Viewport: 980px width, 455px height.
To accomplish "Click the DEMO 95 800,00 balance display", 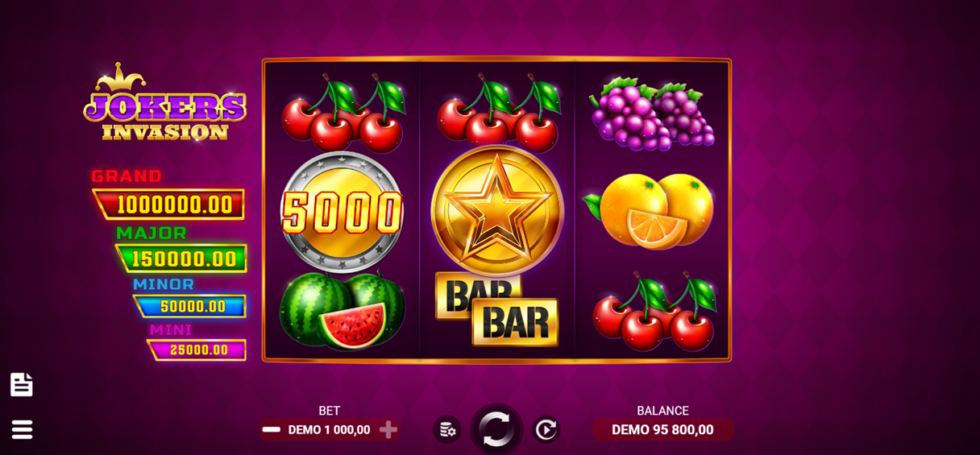I will 662,430.
